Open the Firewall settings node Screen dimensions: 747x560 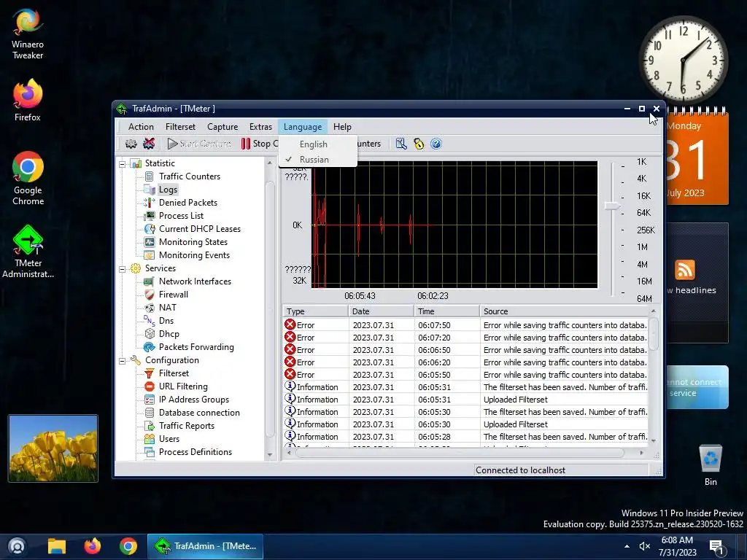174,295
